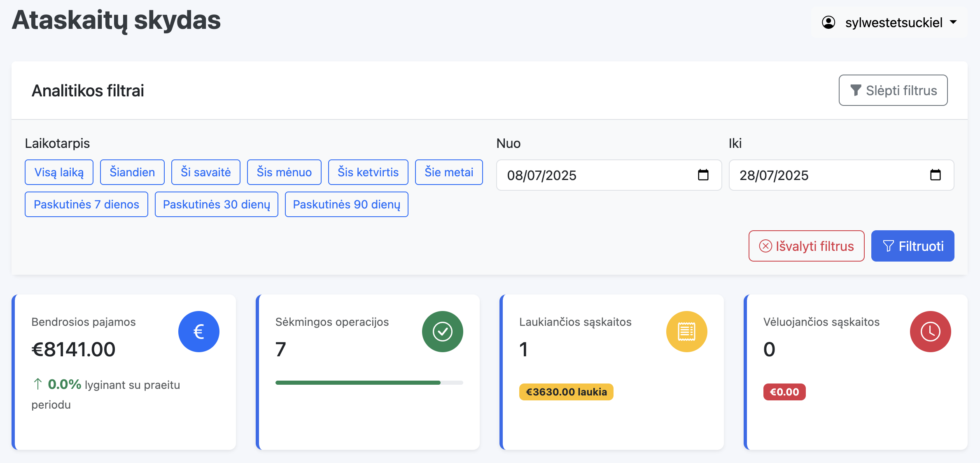
Task: Clear filters with Išvalyti filtrus
Action: tap(806, 246)
